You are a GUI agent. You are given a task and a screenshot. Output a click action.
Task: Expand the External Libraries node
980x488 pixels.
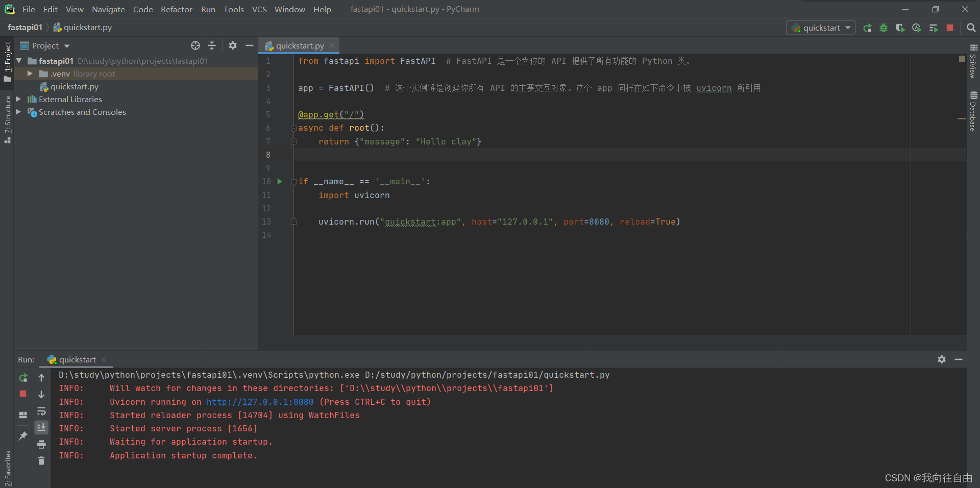[18, 99]
